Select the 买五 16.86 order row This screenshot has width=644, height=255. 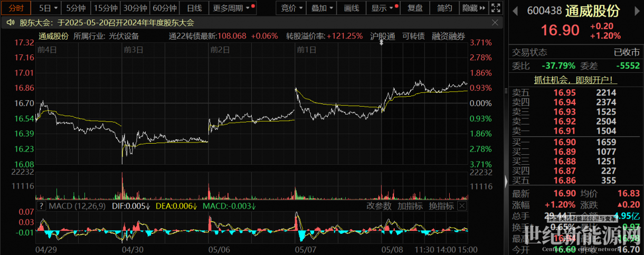(576, 180)
